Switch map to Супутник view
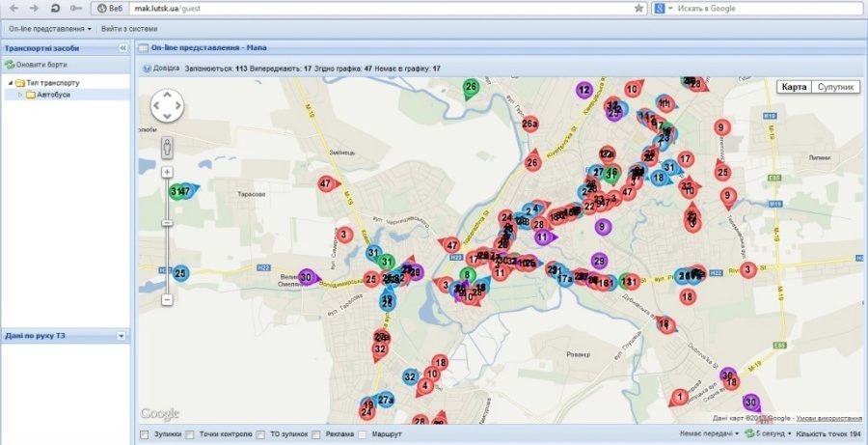Viewport: 868px width, 445px height. [x=835, y=87]
